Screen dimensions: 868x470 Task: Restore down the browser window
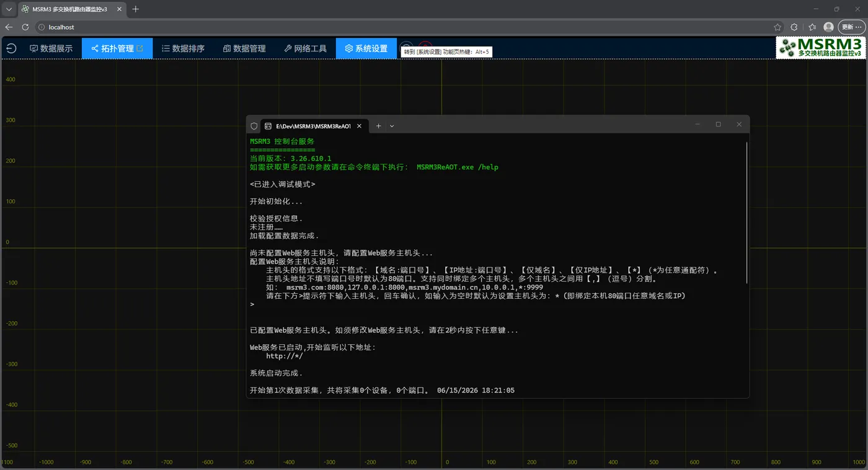[836, 9]
